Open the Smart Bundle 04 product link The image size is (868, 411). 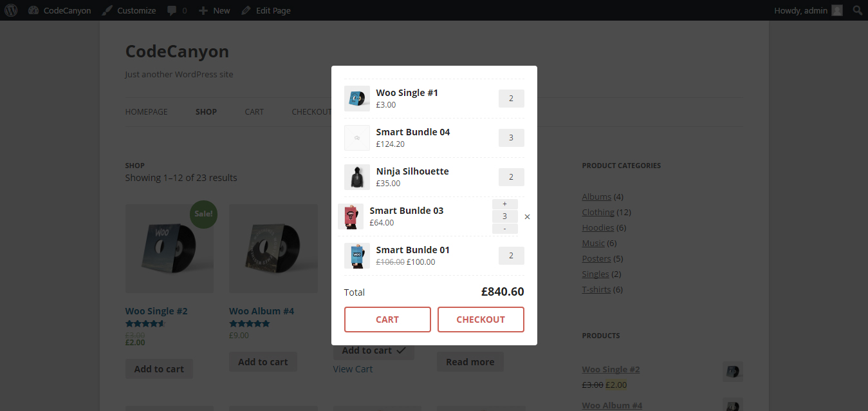(x=412, y=132)
